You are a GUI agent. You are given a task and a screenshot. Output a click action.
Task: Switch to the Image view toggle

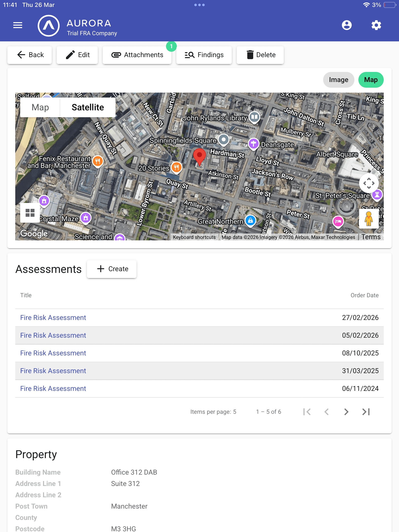(339, 80)
